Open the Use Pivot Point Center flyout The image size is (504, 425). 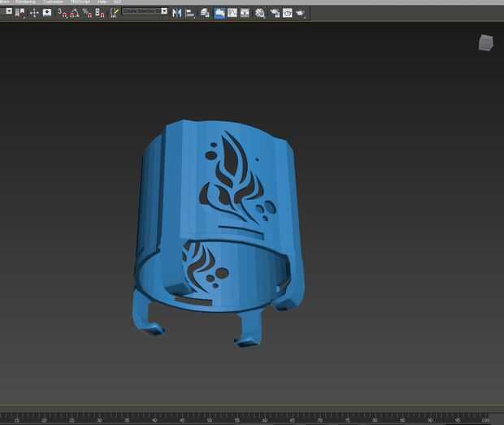(20, 13)
